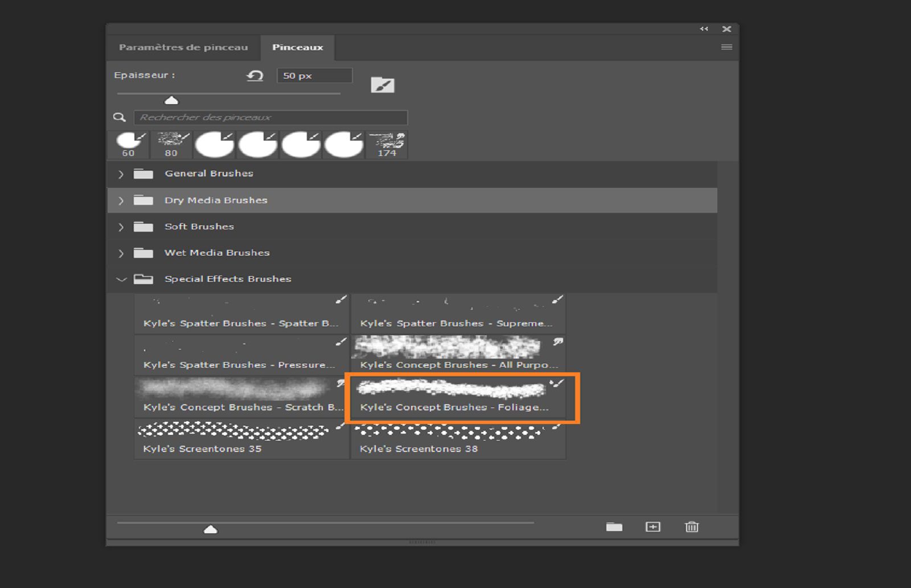Select the "General Brushes" group name
Viewport: 911px width, 588px height.
tap(209, 174)
